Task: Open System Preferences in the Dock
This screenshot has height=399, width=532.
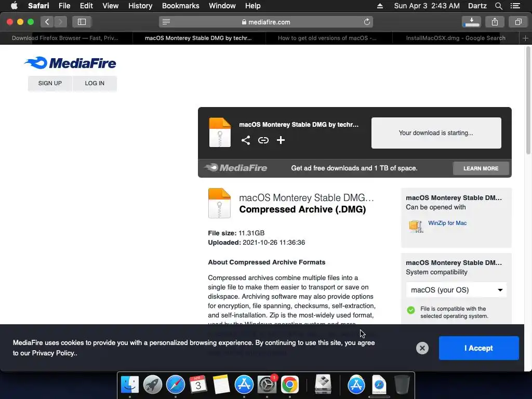Action: (267, 384)
